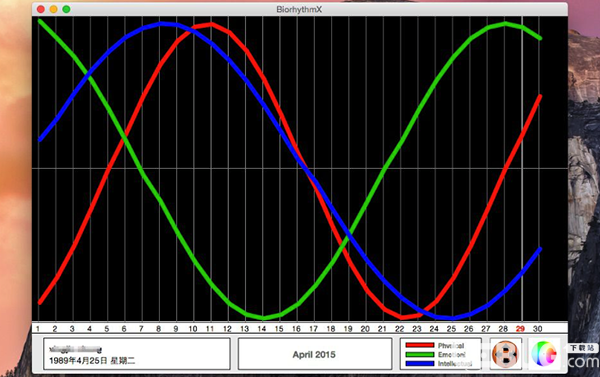Click the red Physical legend swatch

(420, 345)
